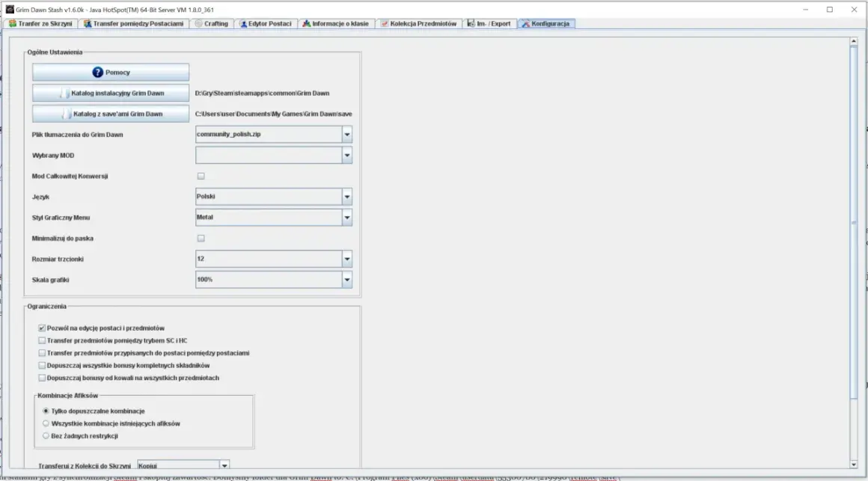Image resolution: width=868 pixels, height=481 pixels.
Task: Click the Ogólne Ustawienia group title
Action: click(55, 52)
